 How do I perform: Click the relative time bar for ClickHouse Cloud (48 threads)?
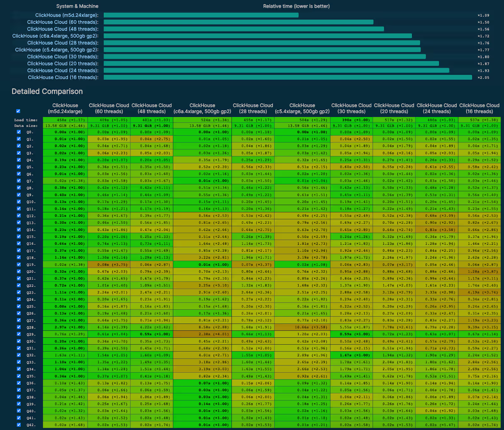tap(243, 29)
